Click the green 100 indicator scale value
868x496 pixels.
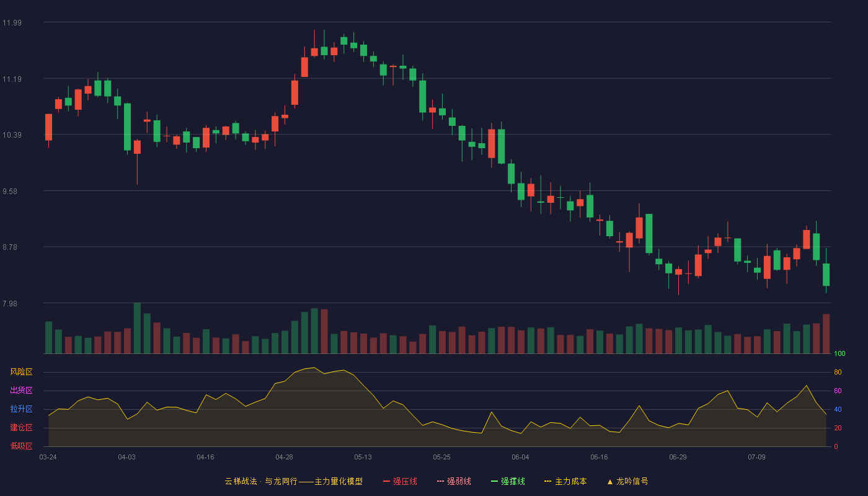(x=839, y=354)
